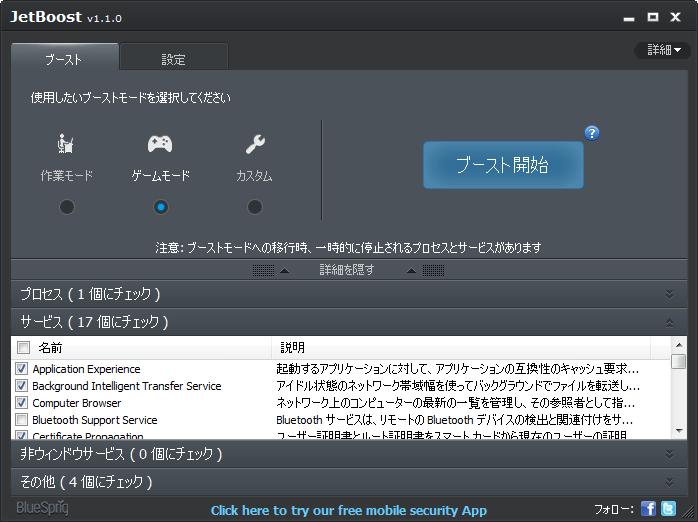Uncheck the Application Experience checkbox
Image resolution: width=698 pixels, height=522 pixels.
21,368
